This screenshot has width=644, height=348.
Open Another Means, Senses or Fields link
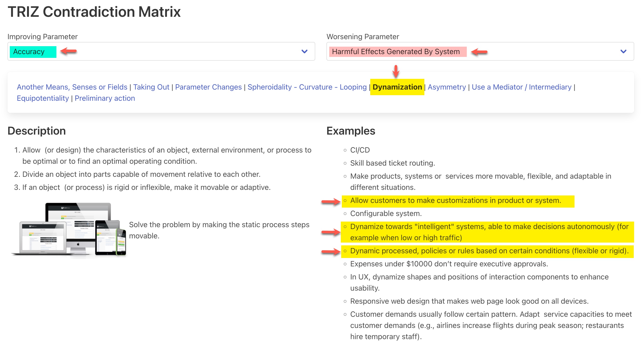[72, 87]
